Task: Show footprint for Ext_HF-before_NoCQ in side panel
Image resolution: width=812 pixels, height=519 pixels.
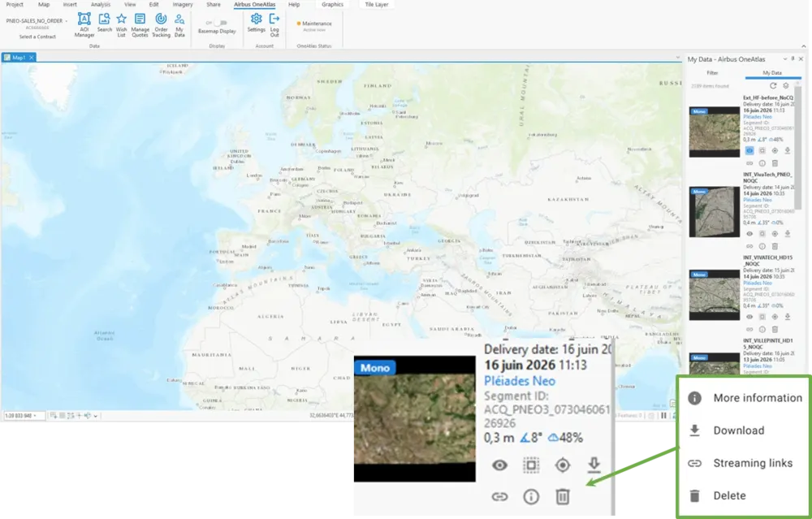Action: [762, 151]
